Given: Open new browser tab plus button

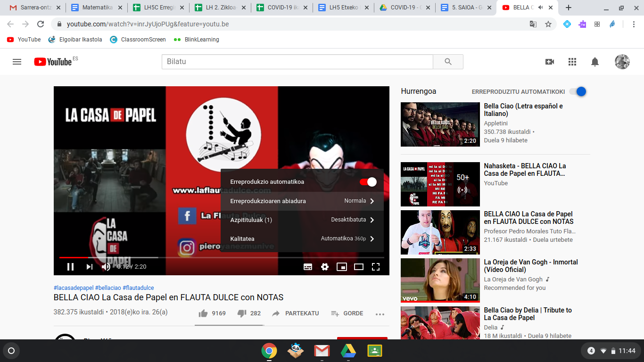Looking at the screenshot, I should [569, 8].
